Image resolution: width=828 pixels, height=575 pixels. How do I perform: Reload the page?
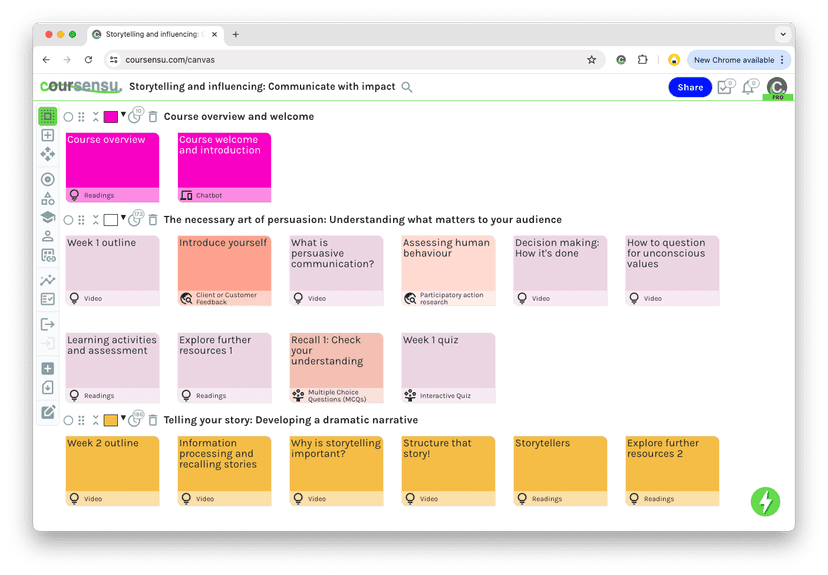tap(88, 60)
